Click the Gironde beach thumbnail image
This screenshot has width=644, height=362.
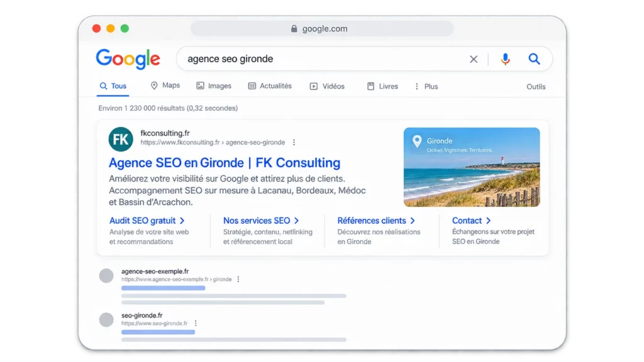472,167
